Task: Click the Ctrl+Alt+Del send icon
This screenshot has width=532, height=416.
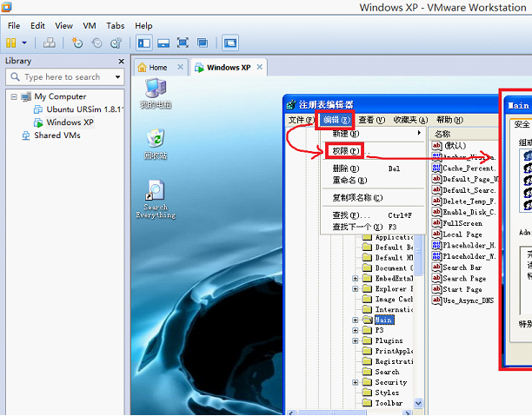Action: (x=50, y=43)
